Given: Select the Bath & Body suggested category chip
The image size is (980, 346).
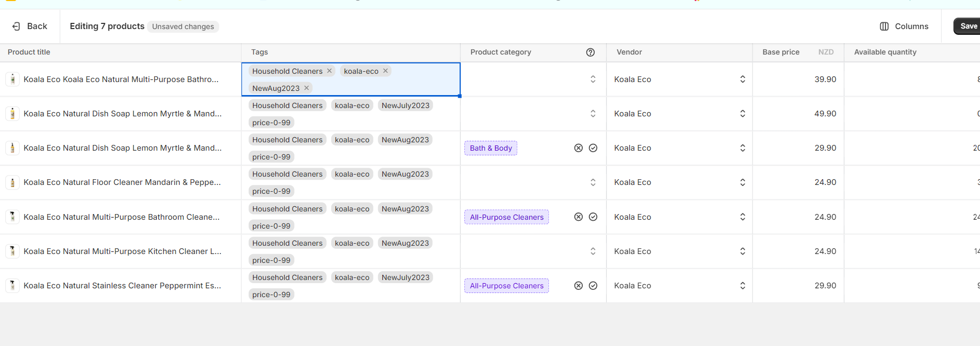Looking at the screenshot, I should [x=491, y=148].
